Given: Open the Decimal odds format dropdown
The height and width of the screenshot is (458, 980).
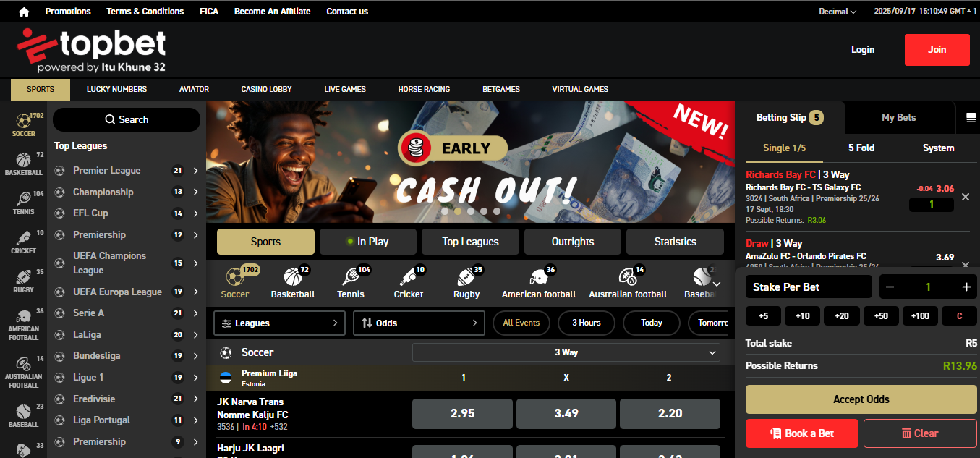Looking at the screenshot, I should [x=837, y=12].
